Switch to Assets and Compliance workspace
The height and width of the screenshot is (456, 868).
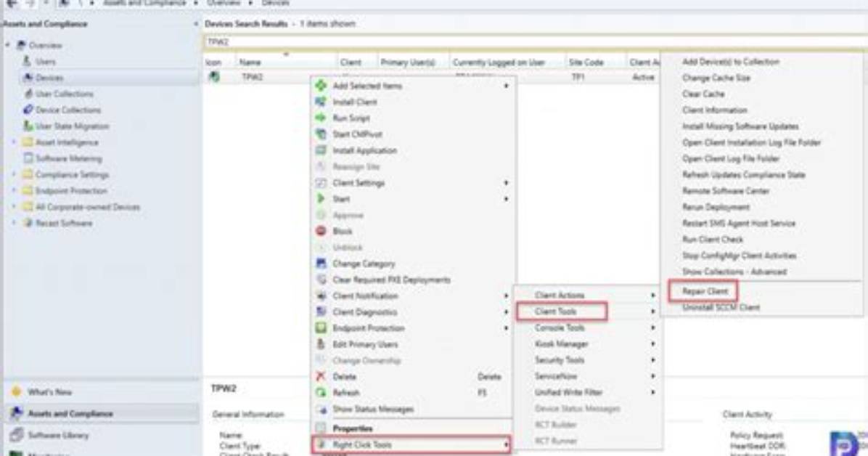point(102,413)
